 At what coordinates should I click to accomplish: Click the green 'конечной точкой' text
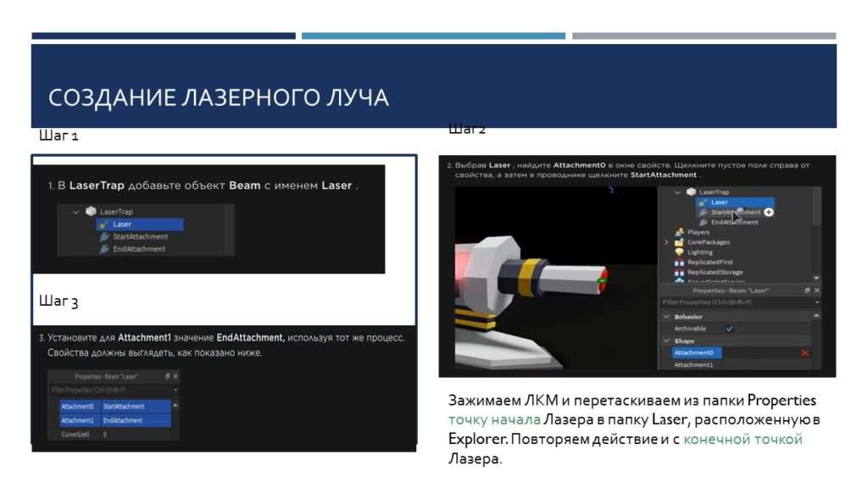click(743, 440)
